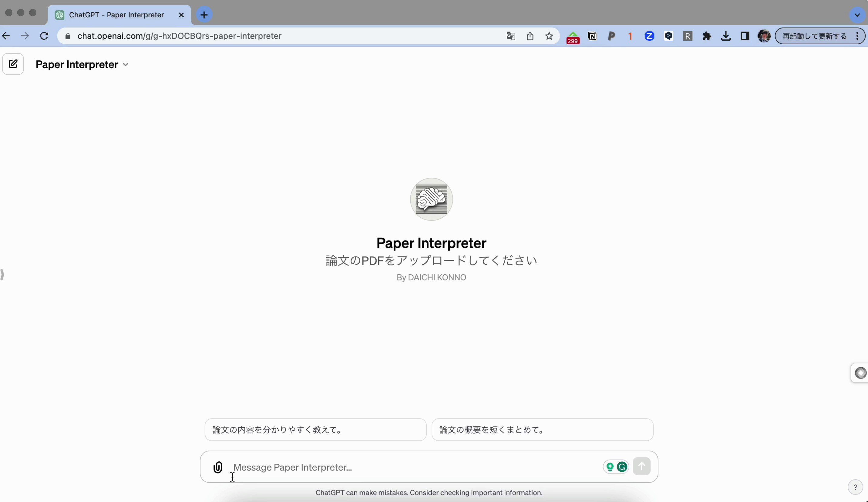Open extension with 299 badge
Image resolution: width=868 pixels, height=502 pixels.
(x=573, y=37)
